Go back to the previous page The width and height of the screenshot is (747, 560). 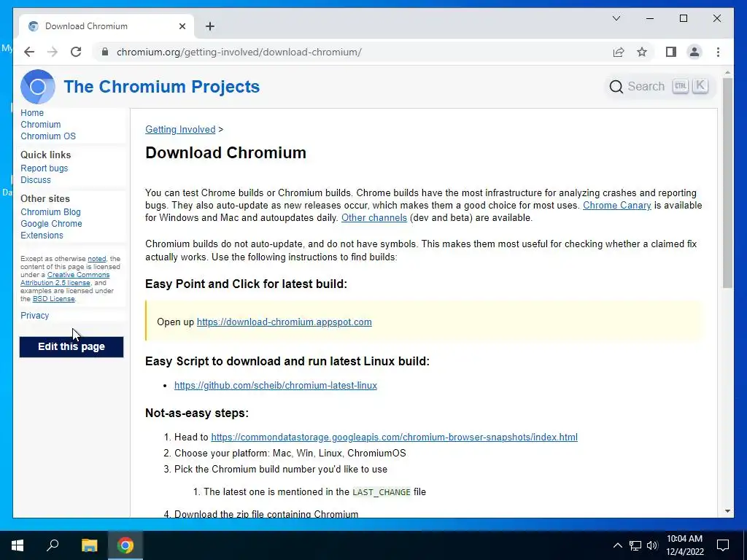coord(29,52)
